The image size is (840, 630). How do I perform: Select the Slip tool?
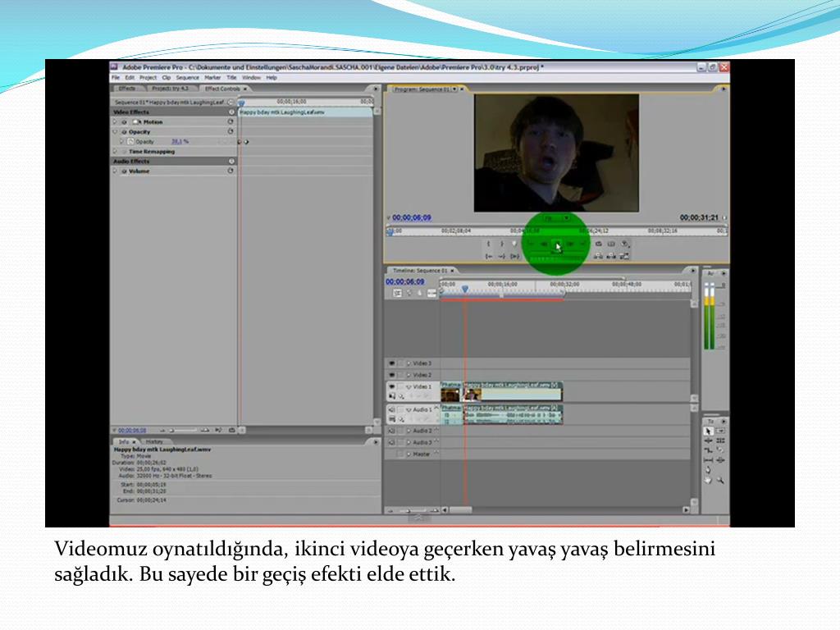pyautogui.click(x=708, y=460)
